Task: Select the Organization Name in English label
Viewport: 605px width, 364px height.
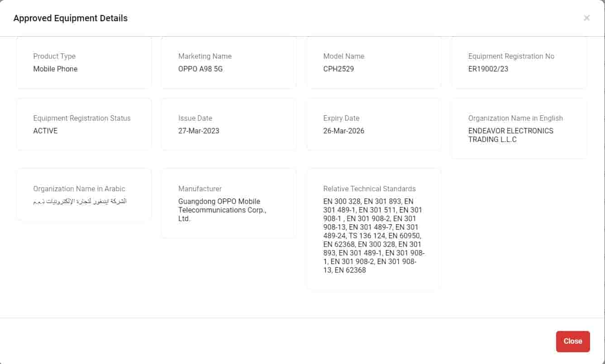Action: (515, 118)
